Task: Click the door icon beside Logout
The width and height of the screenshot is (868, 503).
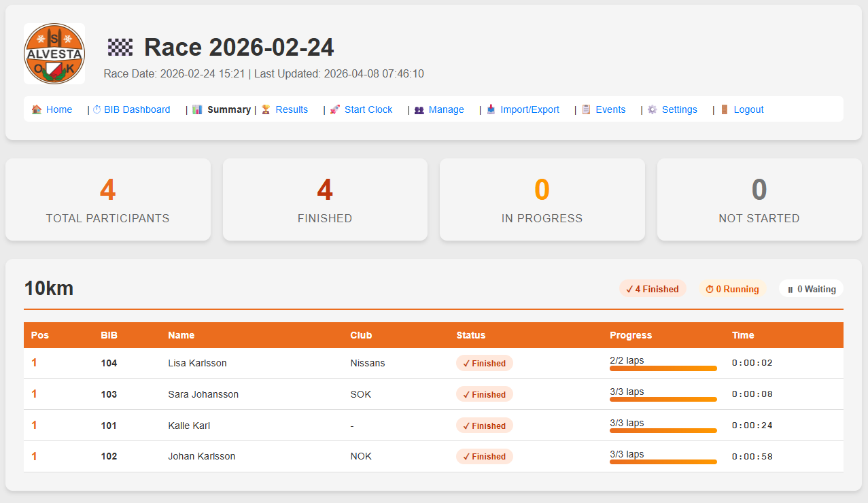Action: 725,109
